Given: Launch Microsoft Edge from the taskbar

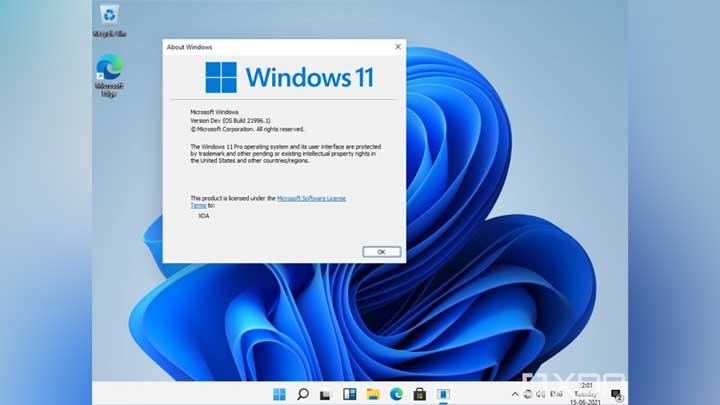Looking at the screenshot, I should (396, 394).
